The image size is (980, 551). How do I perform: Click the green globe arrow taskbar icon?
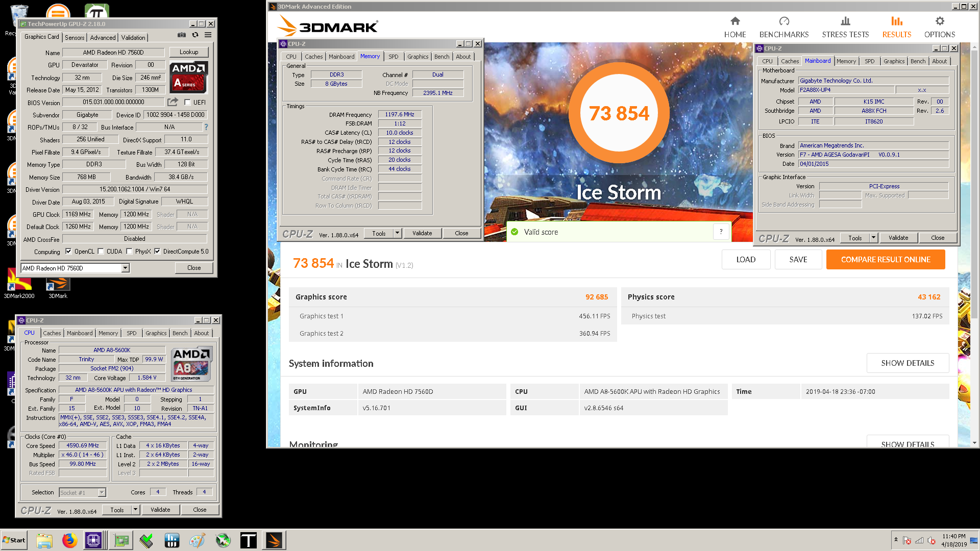[223, 540]
